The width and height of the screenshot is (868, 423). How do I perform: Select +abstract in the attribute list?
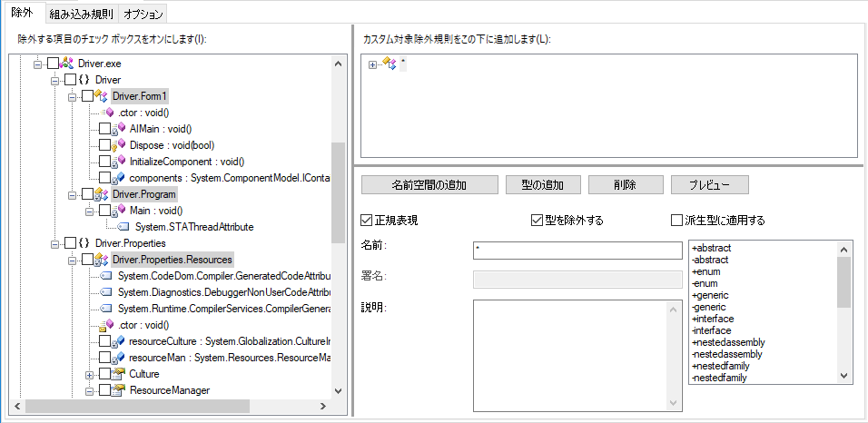tap(711, 248)
